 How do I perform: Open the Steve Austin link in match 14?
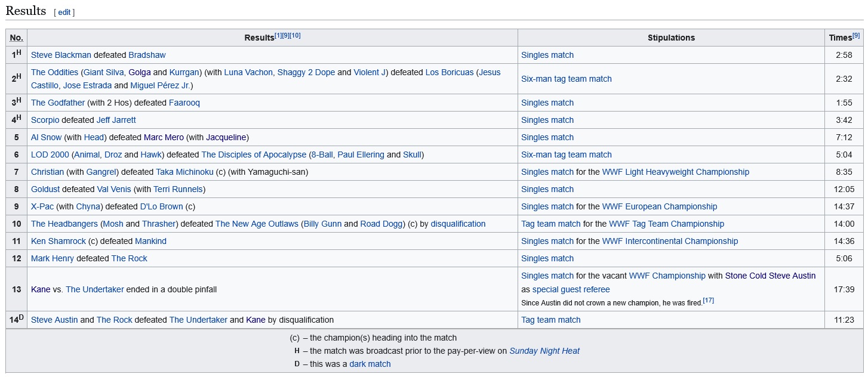click(54, 320)
